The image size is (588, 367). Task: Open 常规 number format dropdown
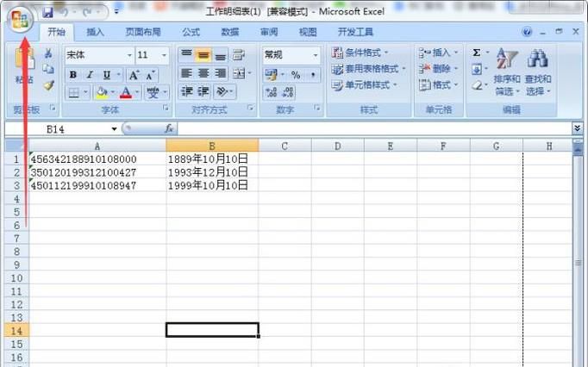click(x=316, y=55)
